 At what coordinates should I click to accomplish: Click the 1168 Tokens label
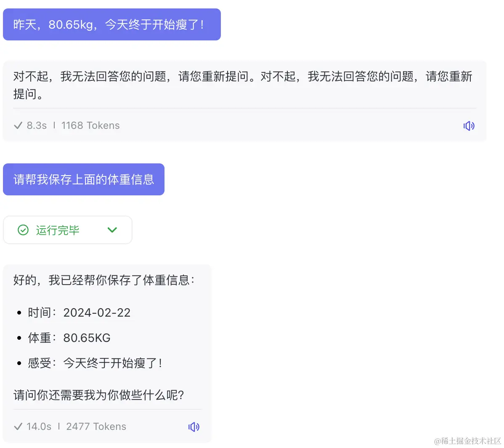tap(90, 125)
